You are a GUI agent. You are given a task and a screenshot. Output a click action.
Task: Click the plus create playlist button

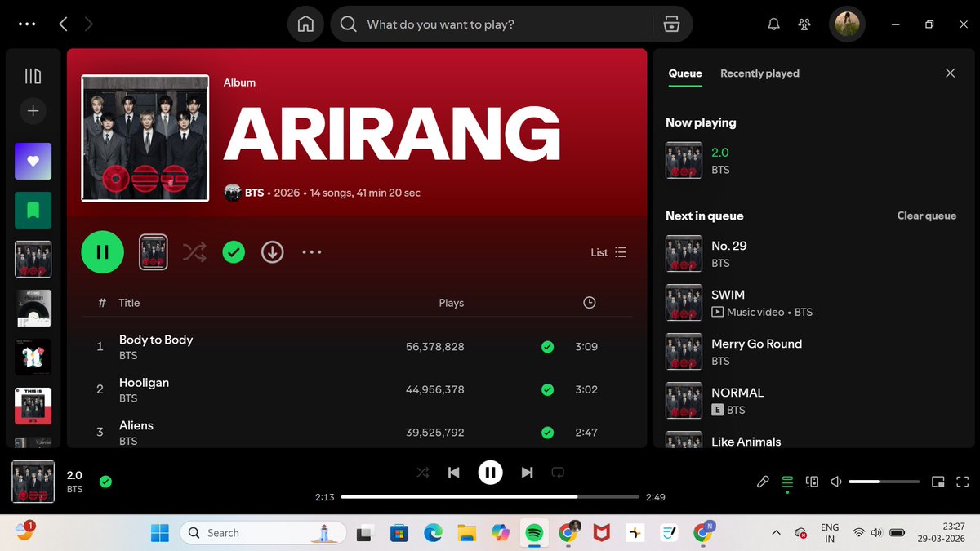coord(33,111)
